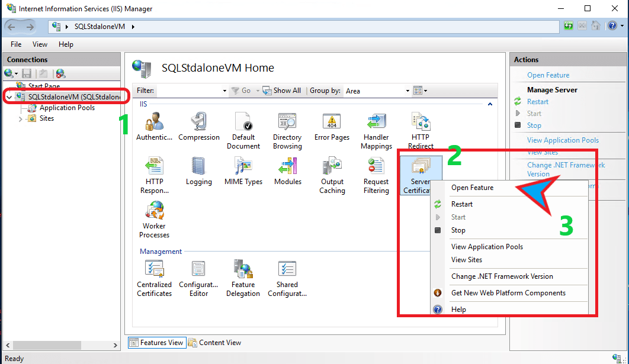Open the dropdown arrow beside the toolbar Help icon

coord(622,26)
